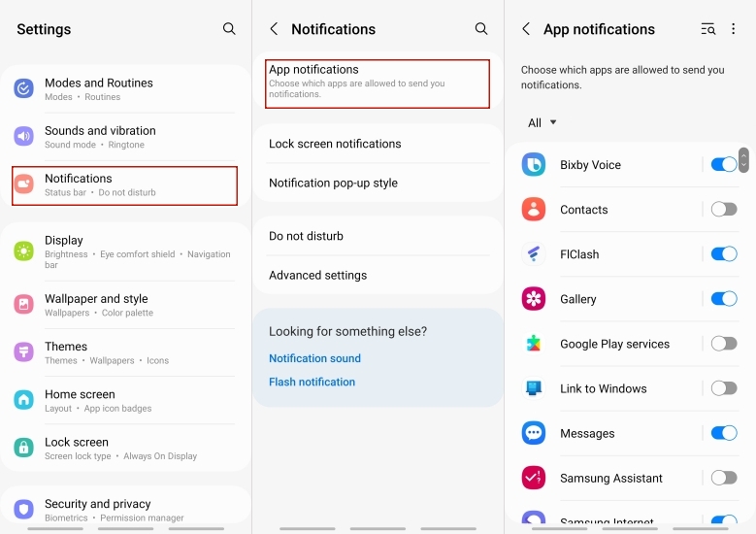Open Lock screen settings entry
This screenshot has height=534, width=756.
click(x=124, y=448)
